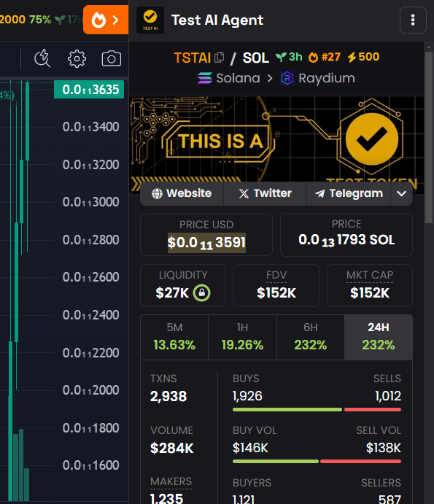Click the 0.0₁₁1600 price axis label
This screenshot has width=434, height=504.
coord(91,465)
